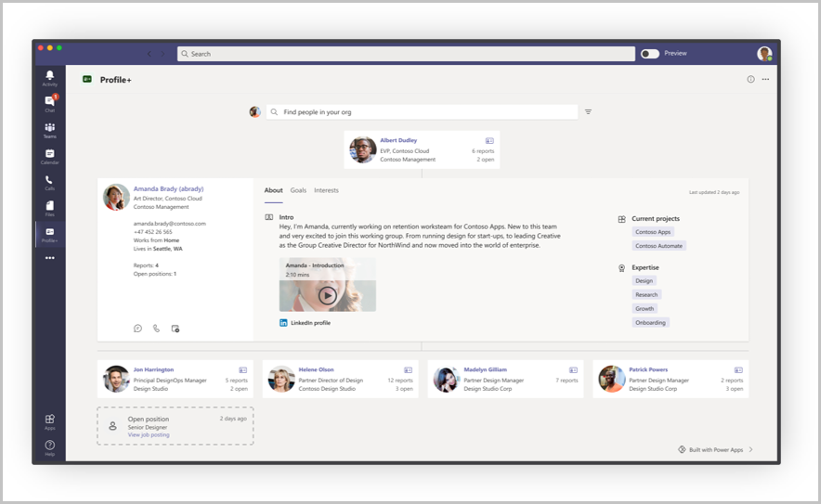
Task: Switch to the About tab
Action: [x=273, y=190]
